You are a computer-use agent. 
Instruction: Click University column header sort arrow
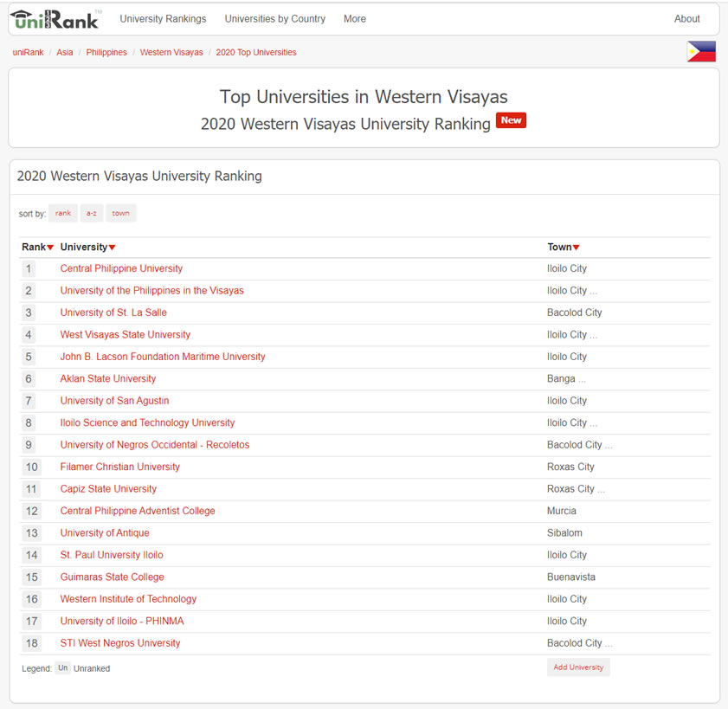click(112, 248)
